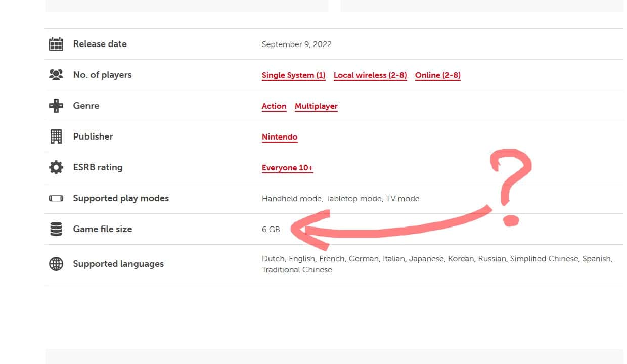Screen dimensions: 627x364
Task: Click the database icon beside Game file size
Action: point(56,229)
